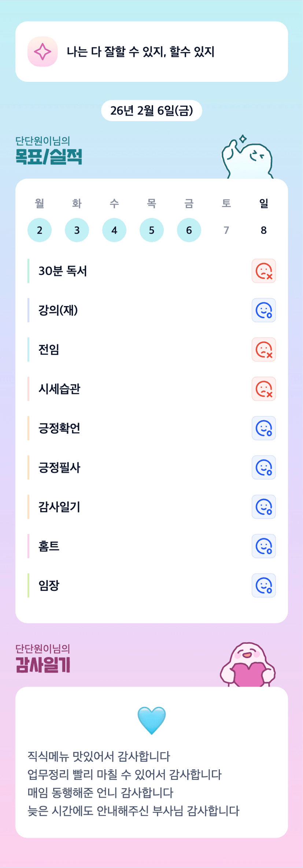Toggle the 30분 독서 failed-face status

click(263, 271)
